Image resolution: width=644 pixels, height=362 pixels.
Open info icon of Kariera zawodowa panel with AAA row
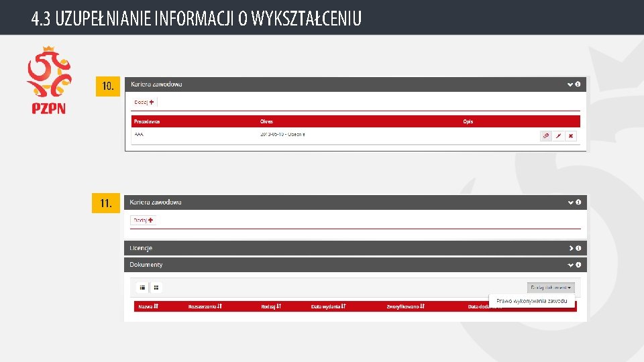click(x=578, y=84)
